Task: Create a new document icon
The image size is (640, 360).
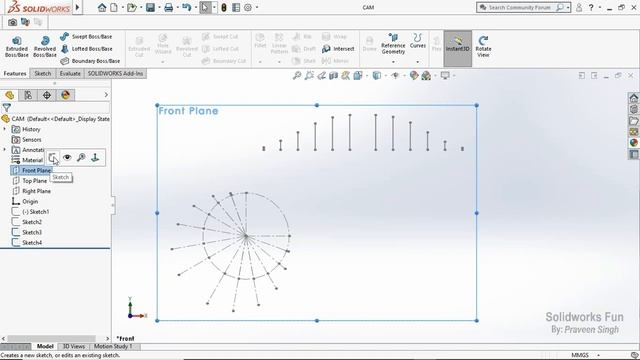Action: click(114, 7)
